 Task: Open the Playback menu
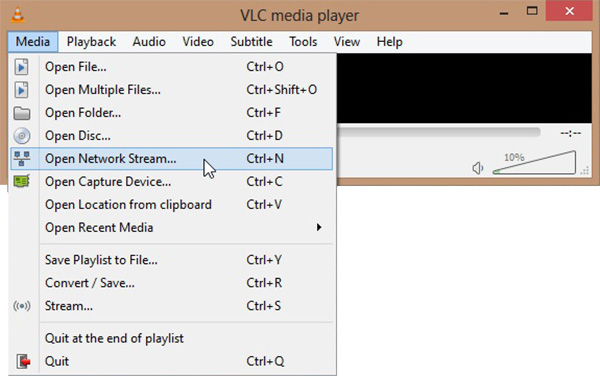pos(91,42)
